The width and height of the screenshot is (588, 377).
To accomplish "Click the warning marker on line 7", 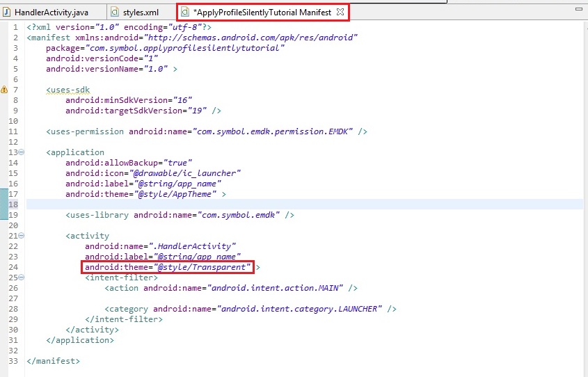I will click(4, 90).
